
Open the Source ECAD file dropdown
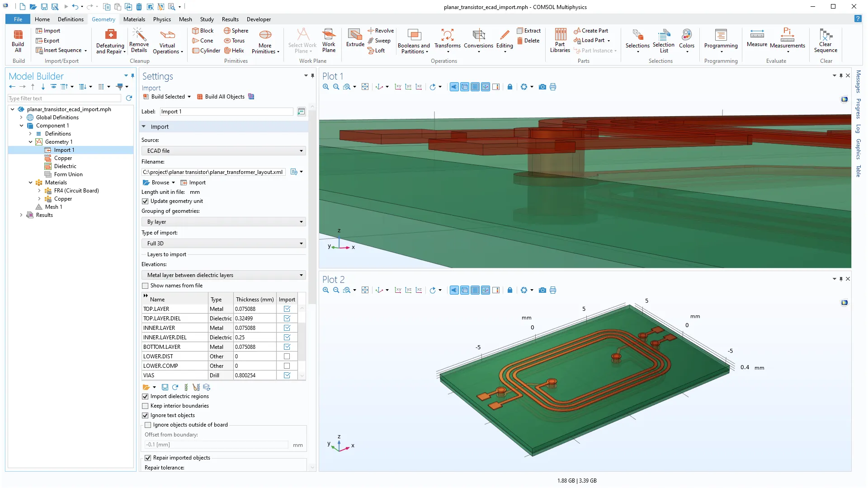224,151
